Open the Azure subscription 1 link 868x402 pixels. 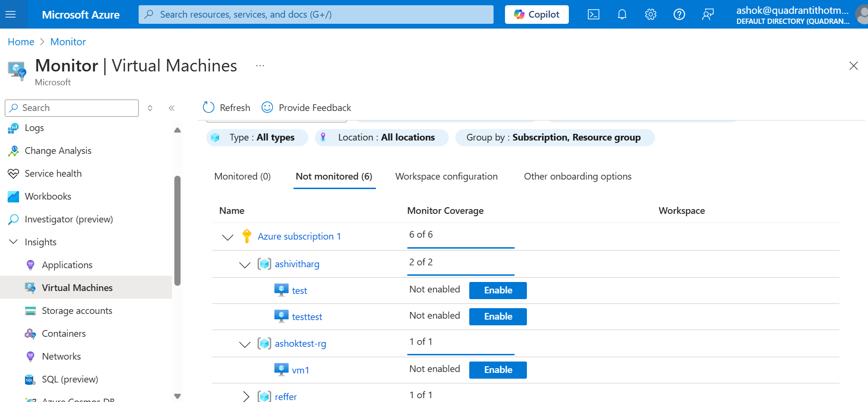299,236
